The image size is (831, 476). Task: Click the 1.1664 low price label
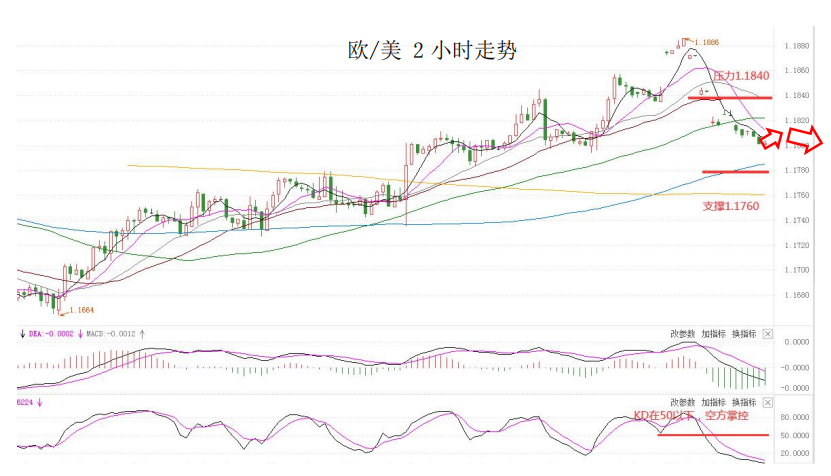pyautogui.click(x=82, y=310)
